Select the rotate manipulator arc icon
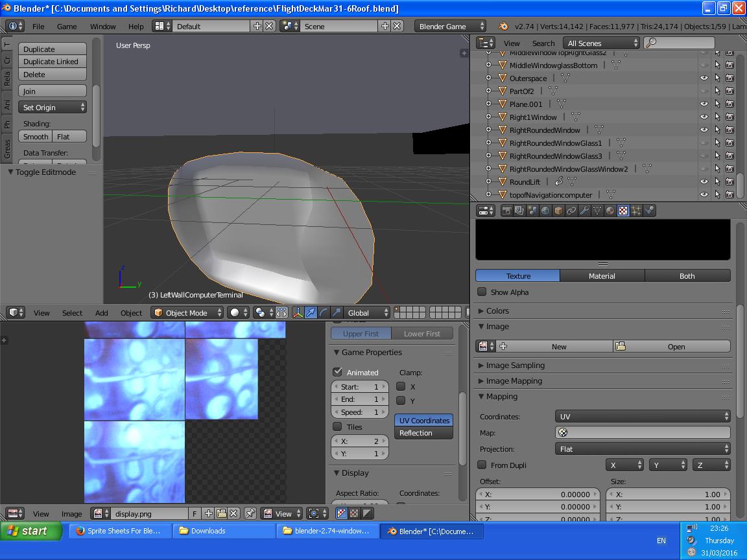The height and width of the screenshot is (560, 747). coord(324,313)
